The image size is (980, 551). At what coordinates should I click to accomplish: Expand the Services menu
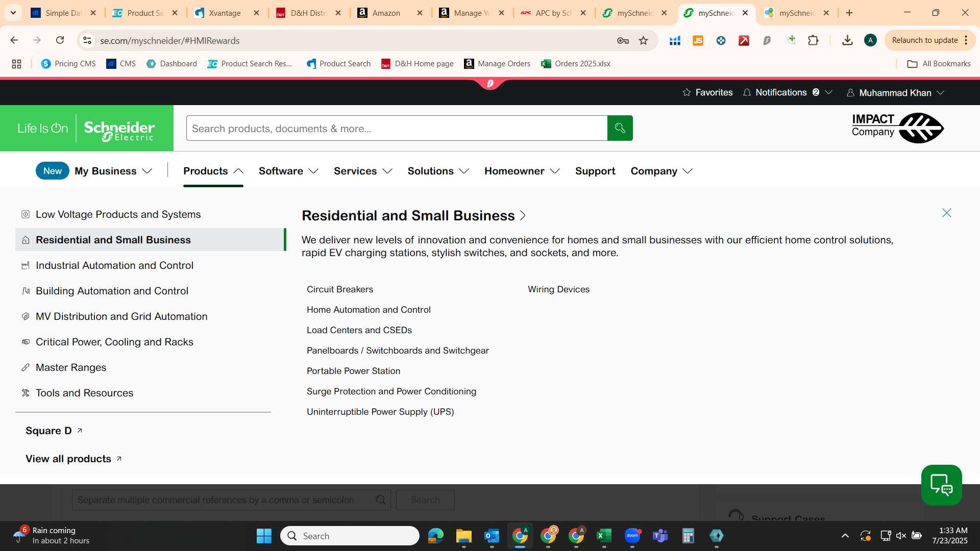[363, 171]
